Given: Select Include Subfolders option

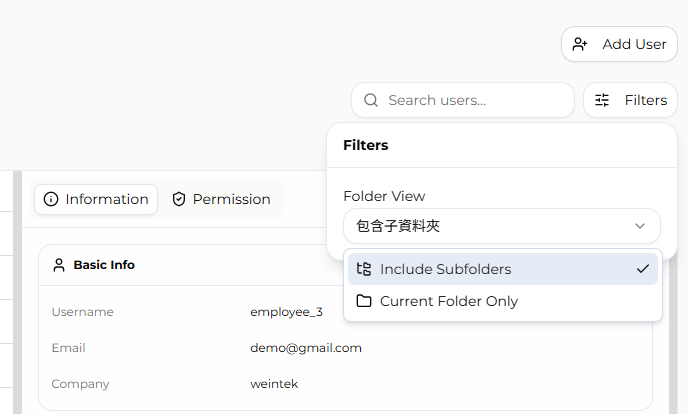Looking at the screenshot, I should pos(502,269).
